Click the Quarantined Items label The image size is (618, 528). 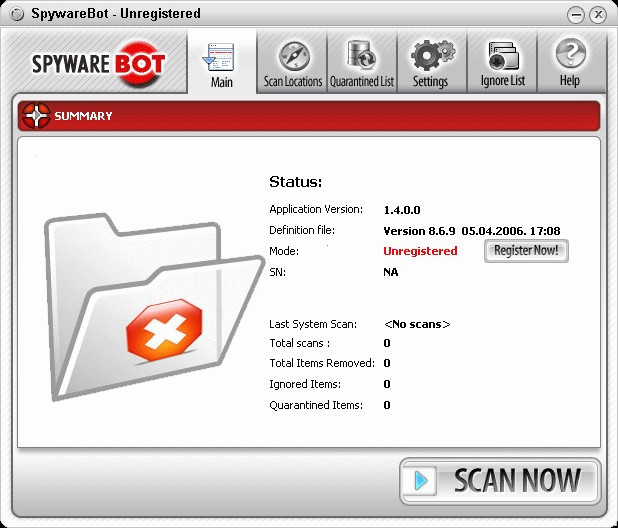point(316,405)
